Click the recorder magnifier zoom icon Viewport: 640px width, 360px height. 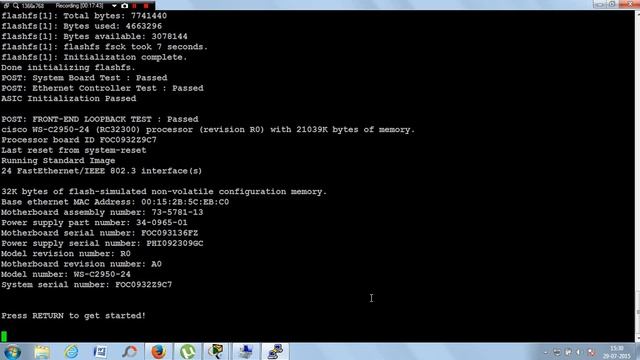click(16, 6)
